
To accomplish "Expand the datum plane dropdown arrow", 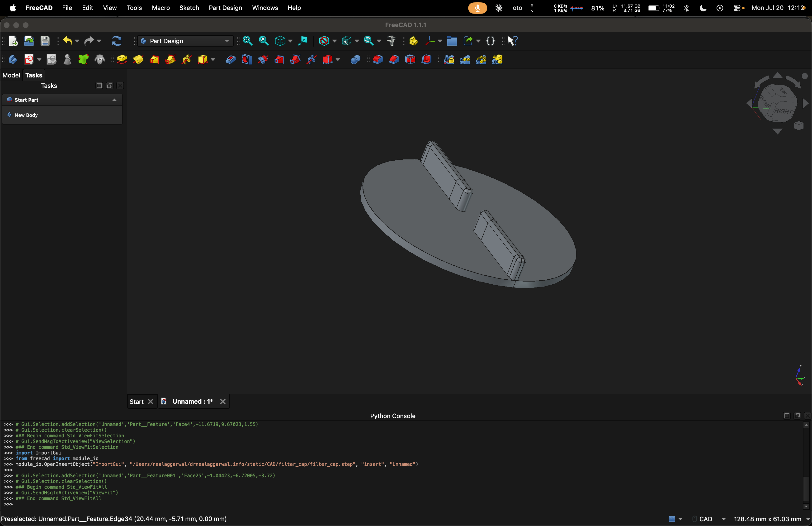I will click(440, 41).
